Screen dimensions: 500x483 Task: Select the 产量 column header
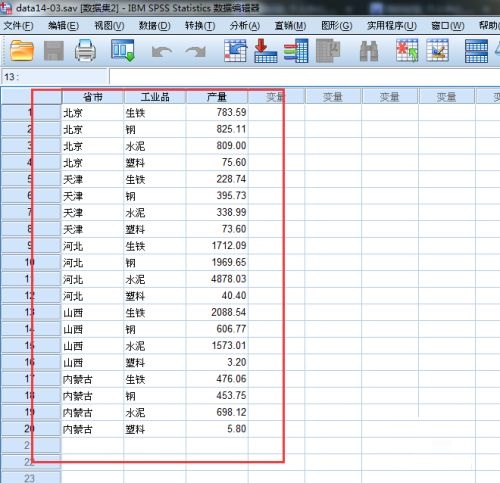point(217,97)
